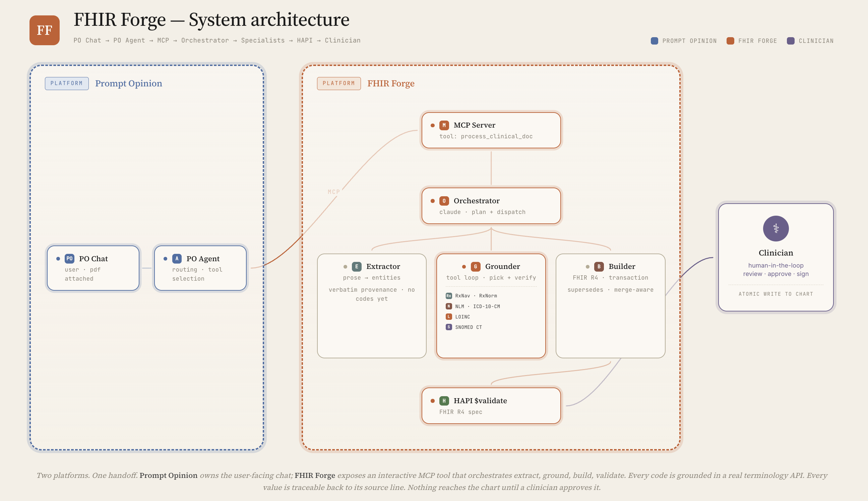Click the status dot on MCP Server node

click(432, 126)
